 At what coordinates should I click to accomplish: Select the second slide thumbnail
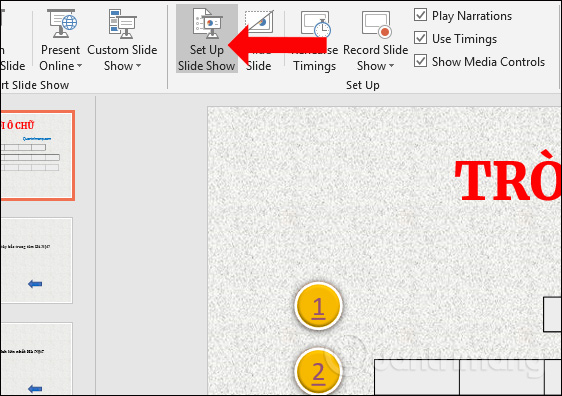(36, 261)
